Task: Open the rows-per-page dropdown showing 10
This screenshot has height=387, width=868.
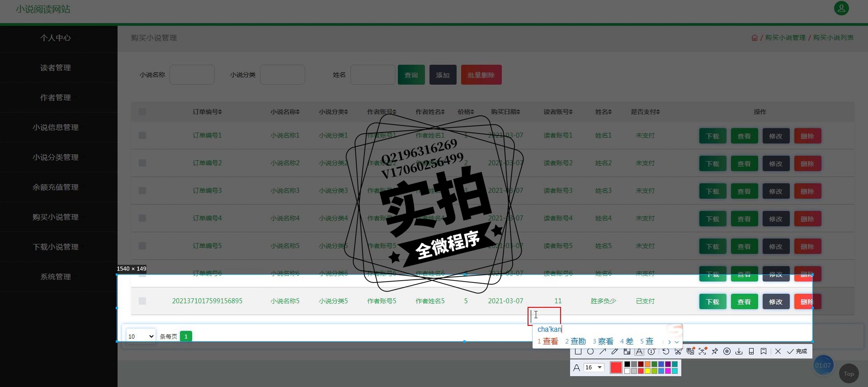Action: point(141,336)
